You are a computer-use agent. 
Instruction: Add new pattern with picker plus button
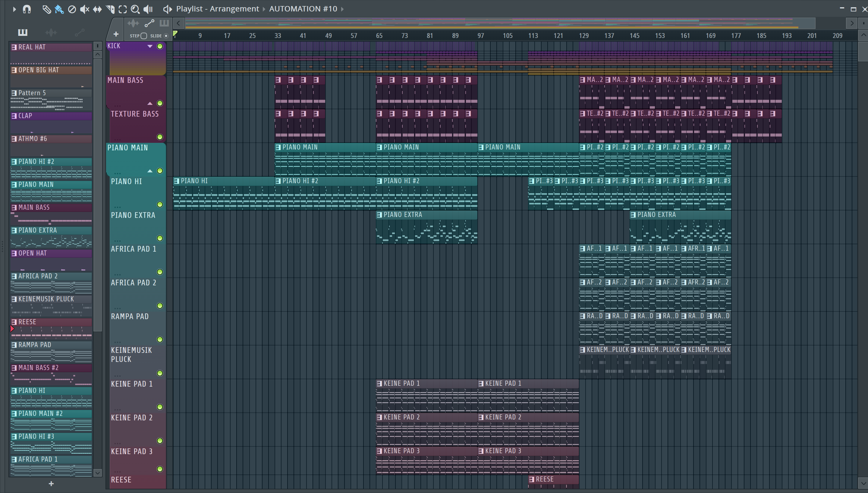click(x=51, y=484)
